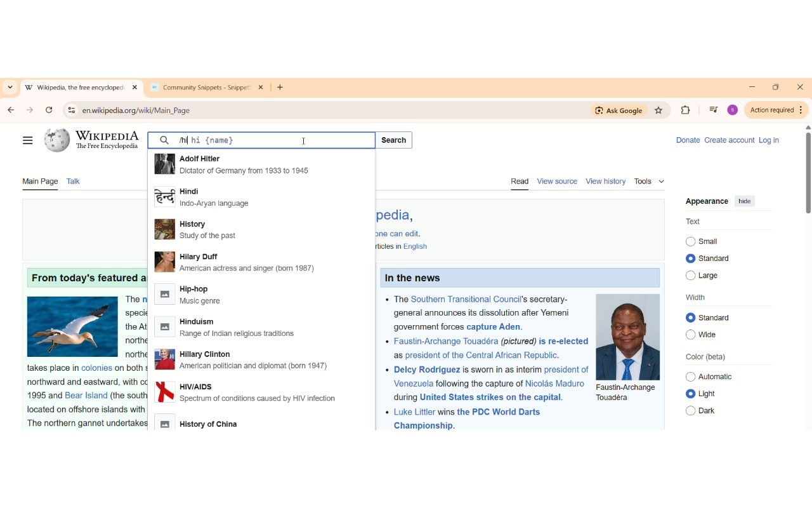The width and height of the screenshot is (812, 508).
Task: Switch to Community Snippets browser tab
Action: pos(207,88)
